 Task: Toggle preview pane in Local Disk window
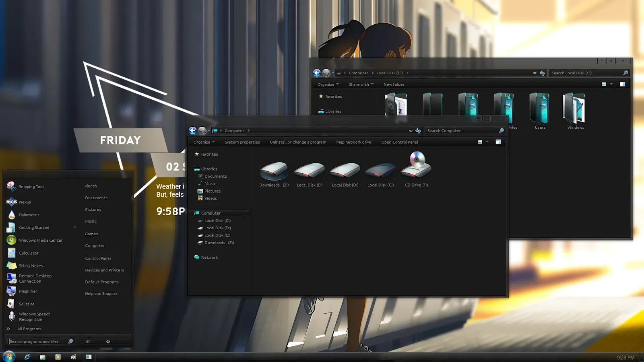pos(622,84)
